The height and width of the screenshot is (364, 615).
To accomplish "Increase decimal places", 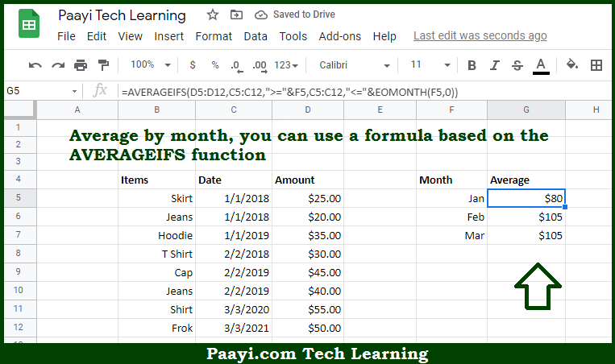I will coord(260,66).
